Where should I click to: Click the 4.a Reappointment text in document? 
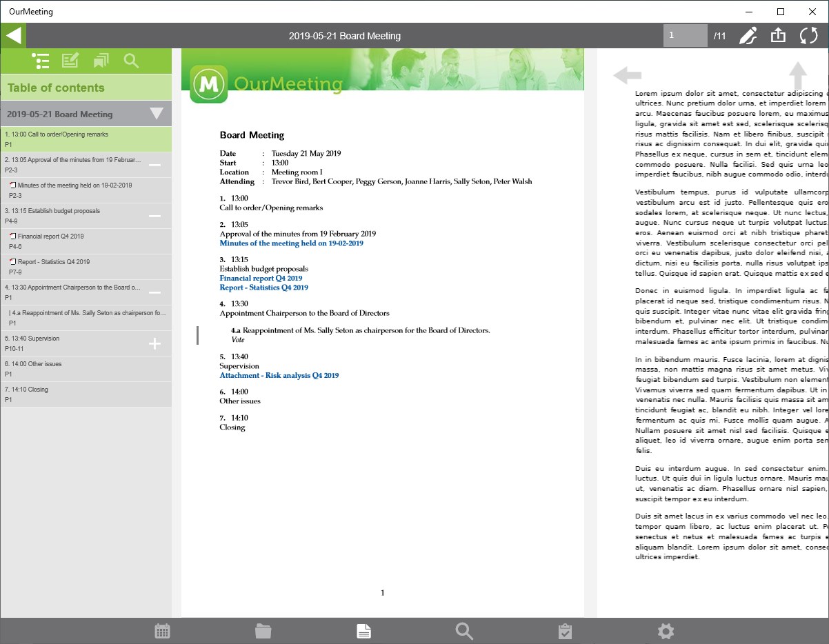coord(361,330)
